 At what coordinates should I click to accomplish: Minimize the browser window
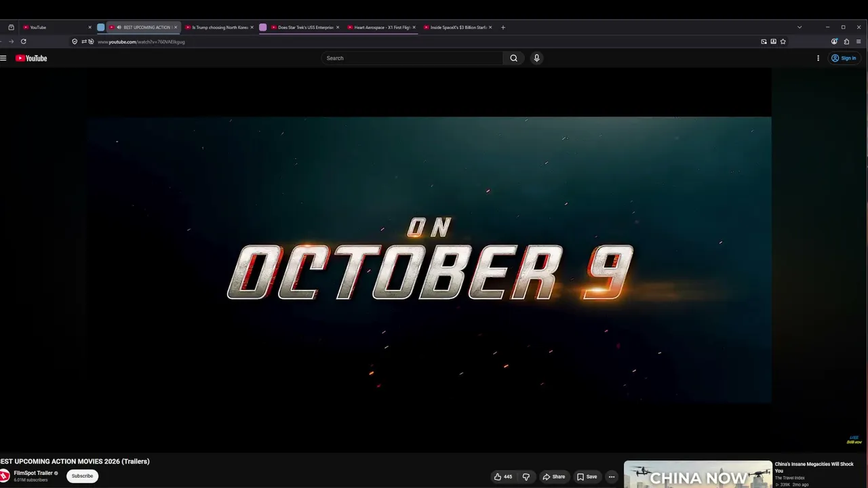pos(827,27)
